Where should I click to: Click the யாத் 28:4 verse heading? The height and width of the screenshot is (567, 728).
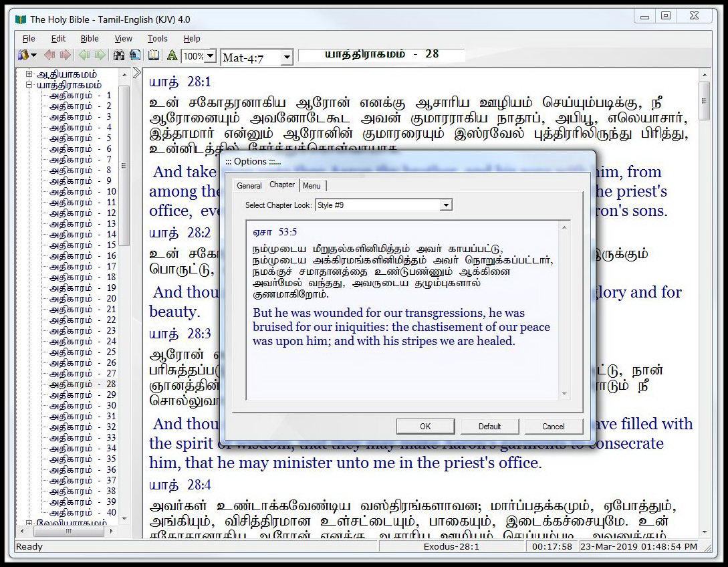click(180, 485)
